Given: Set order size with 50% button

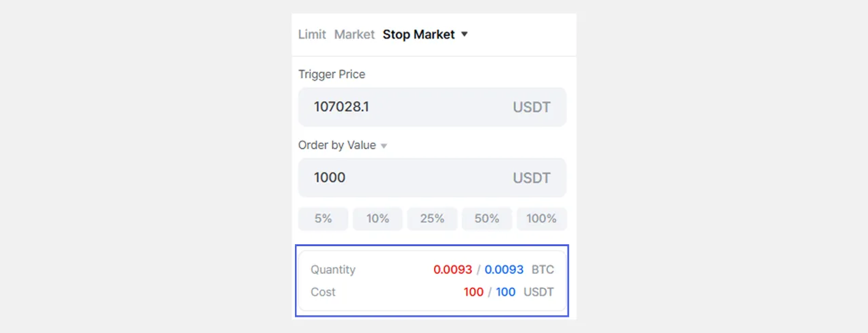Looking at the screenshot, I should tap(487, 218).
